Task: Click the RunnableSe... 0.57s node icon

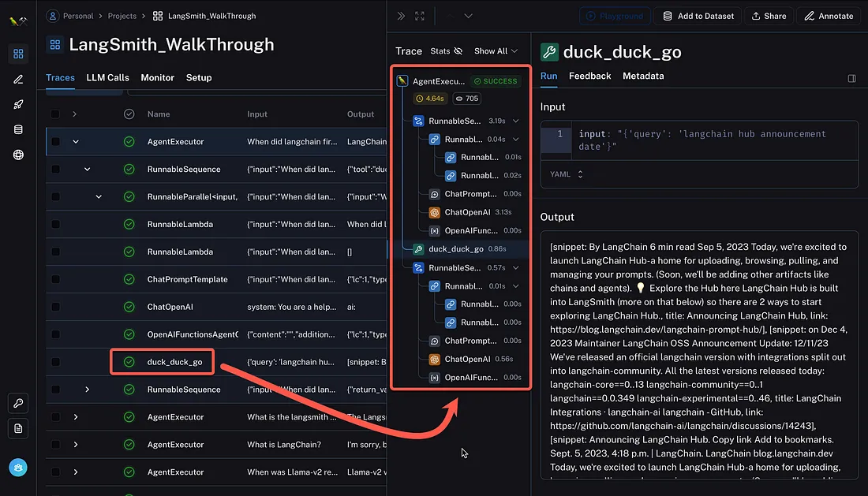Action: tap(418, 267)
